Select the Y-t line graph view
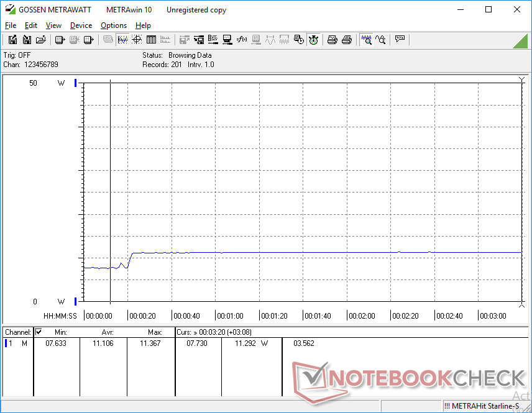This screenshot has height=413, width=532. tap(122, 40)
